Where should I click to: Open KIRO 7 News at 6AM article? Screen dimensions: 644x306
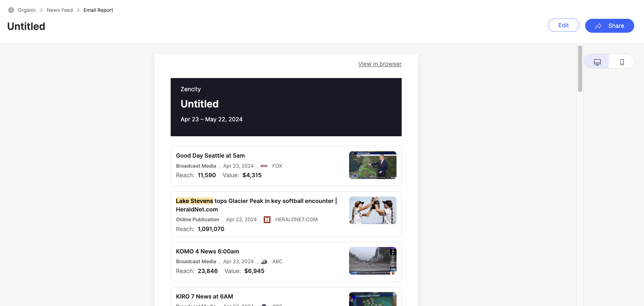pyautogui.click(x=204, y=296)
